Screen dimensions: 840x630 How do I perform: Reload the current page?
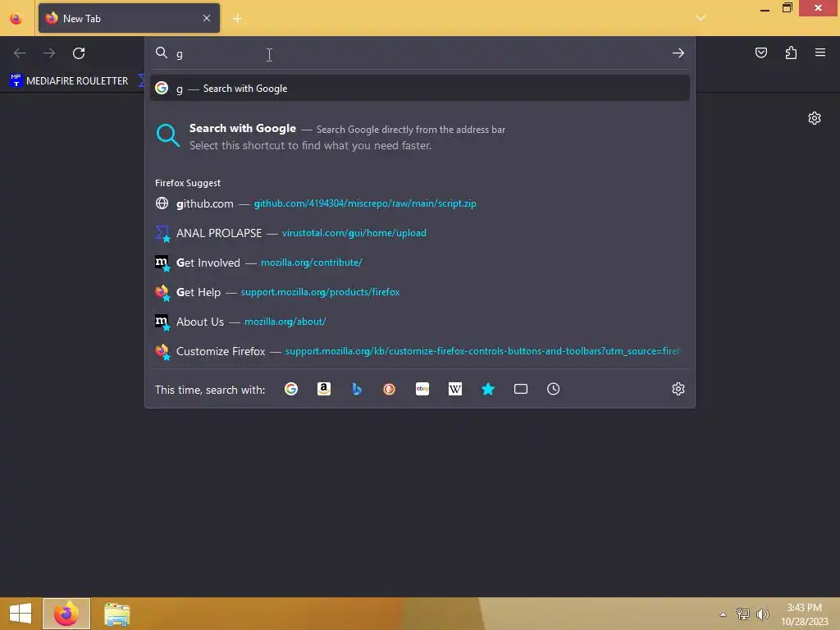tap(79, 53)
